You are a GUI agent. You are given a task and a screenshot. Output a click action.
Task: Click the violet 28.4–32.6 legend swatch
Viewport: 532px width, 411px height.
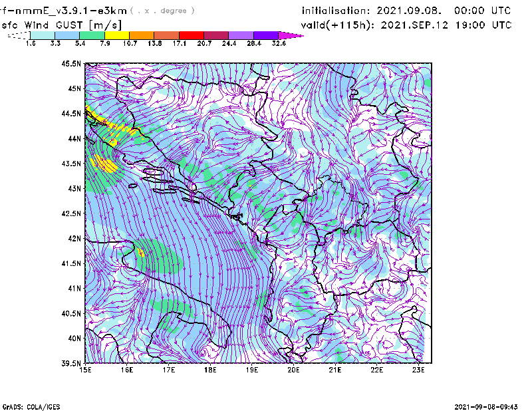(265, 35)
